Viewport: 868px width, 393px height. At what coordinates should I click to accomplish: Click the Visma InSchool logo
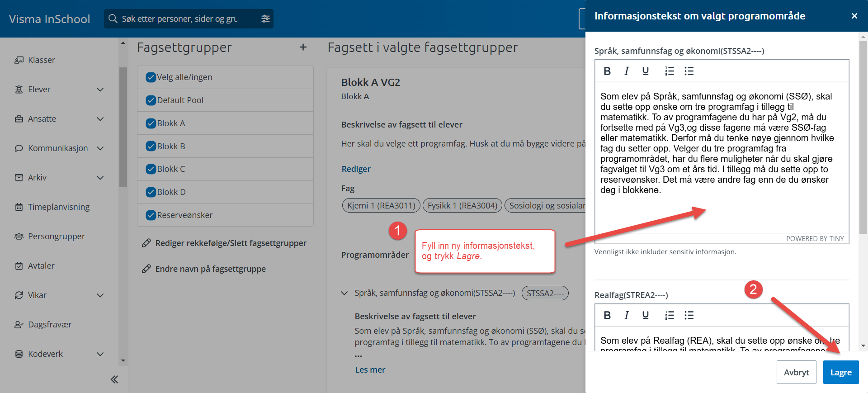tap(50, 19)
